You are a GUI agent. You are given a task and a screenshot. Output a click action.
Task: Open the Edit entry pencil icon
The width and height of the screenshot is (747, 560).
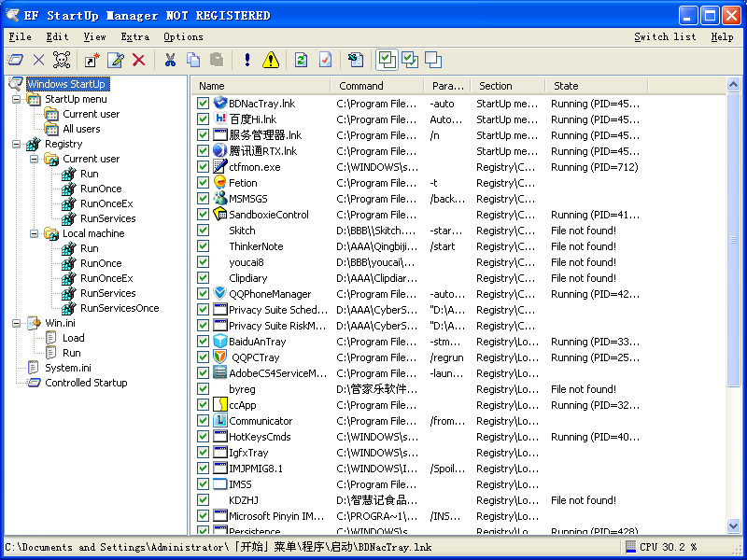tap(114, 59)
